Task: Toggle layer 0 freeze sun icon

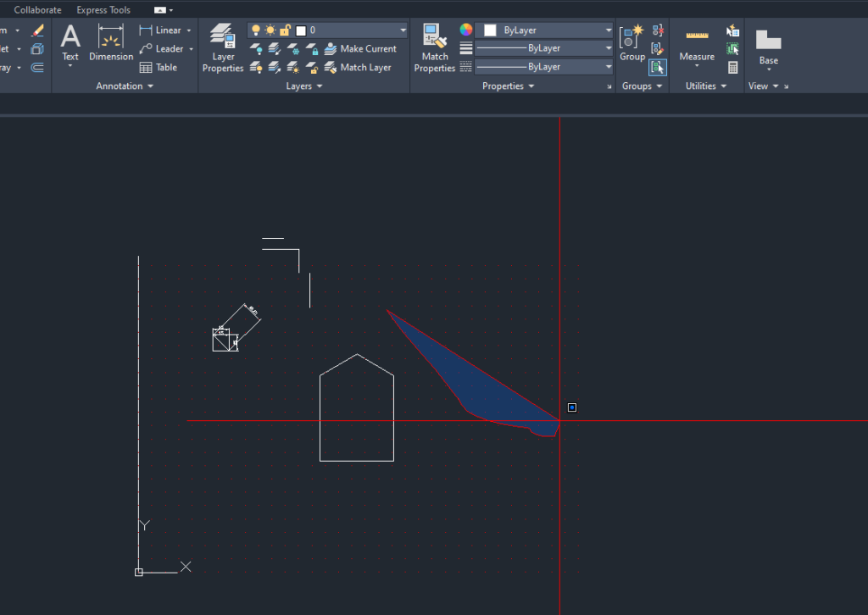Action: [x=270, y=30]
